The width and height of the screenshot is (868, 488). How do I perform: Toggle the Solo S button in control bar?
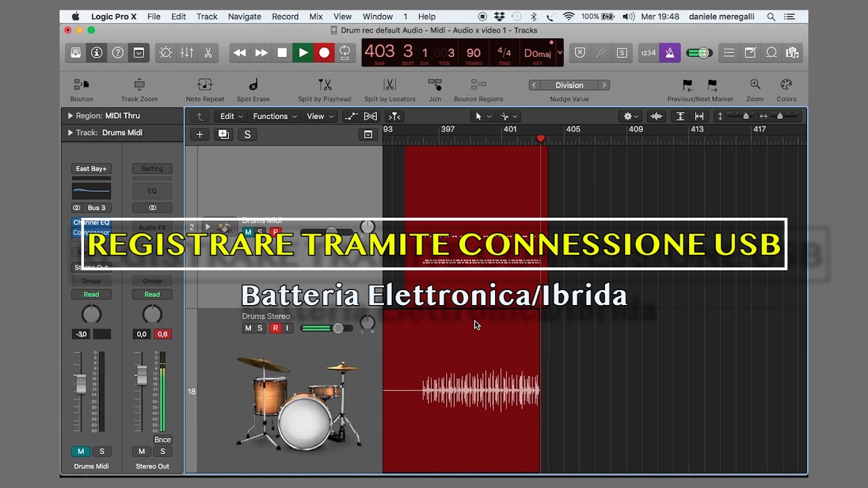coord(622,52)
